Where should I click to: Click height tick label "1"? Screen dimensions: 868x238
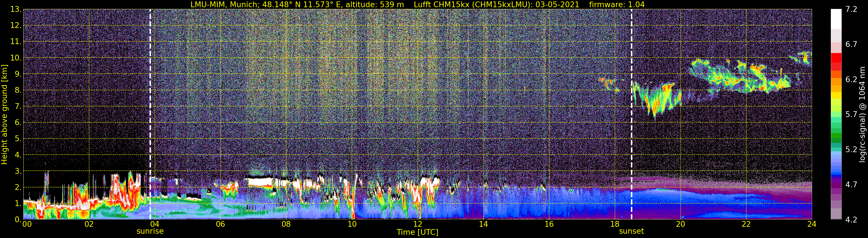(18, 203)
